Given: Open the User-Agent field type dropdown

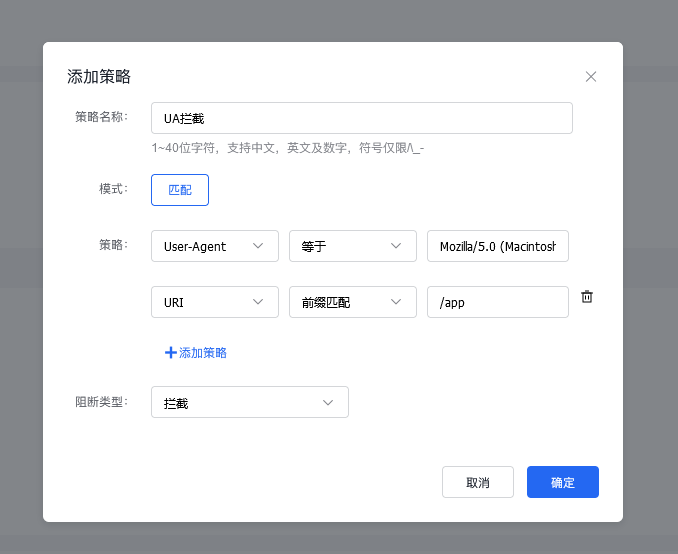Looking at the screenshot, I should pyautogui.click(x=214, y=247).
